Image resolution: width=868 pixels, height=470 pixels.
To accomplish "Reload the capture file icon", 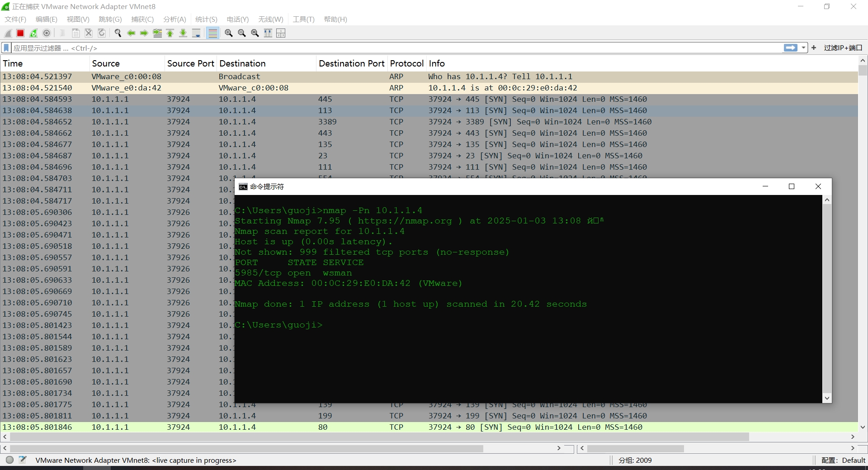I will pyautogui.click(x=102, y=33).
